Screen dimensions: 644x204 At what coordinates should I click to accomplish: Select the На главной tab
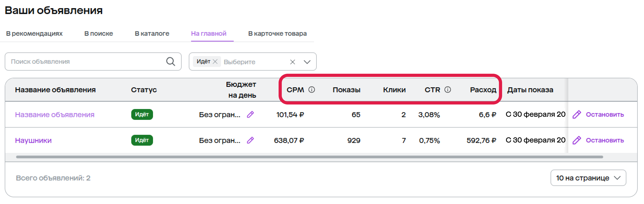pyautogui.click(x=209, y=33)
